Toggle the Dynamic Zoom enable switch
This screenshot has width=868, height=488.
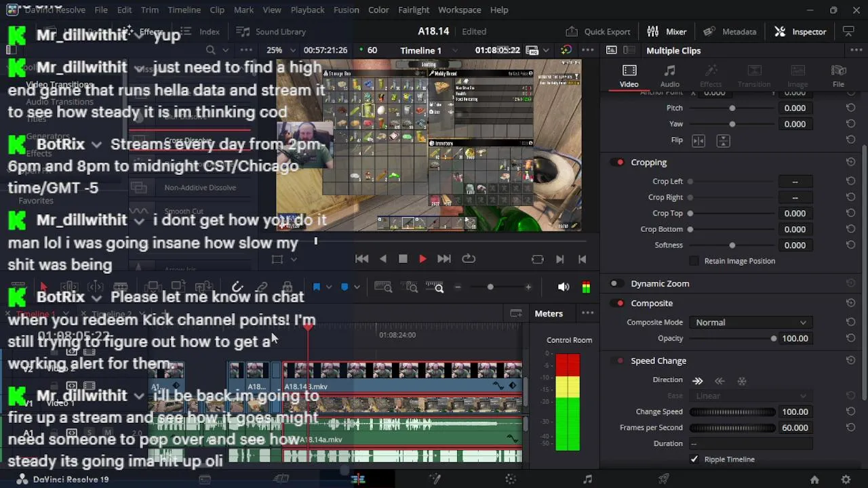[x=617, y=284]
